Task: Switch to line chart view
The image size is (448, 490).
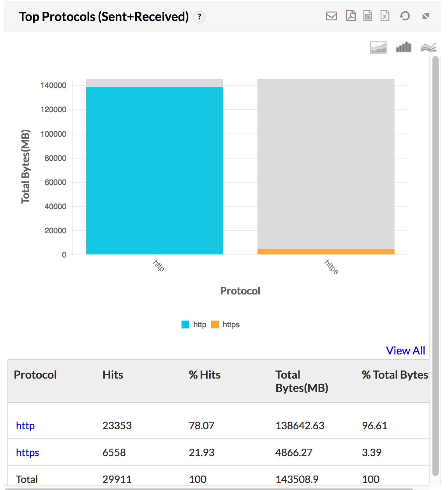Action: 428,48
